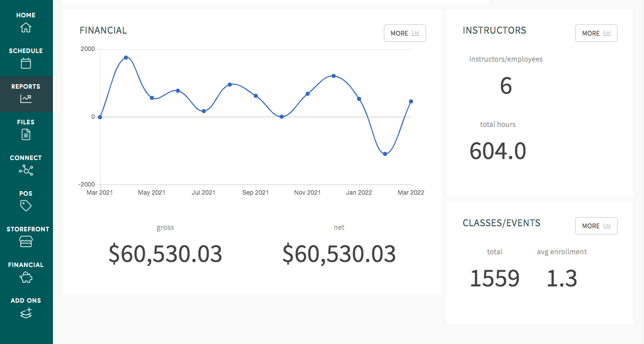644x344 pixels.
Task: Click the lowest negative chart data point
Action: pos(385,154)
